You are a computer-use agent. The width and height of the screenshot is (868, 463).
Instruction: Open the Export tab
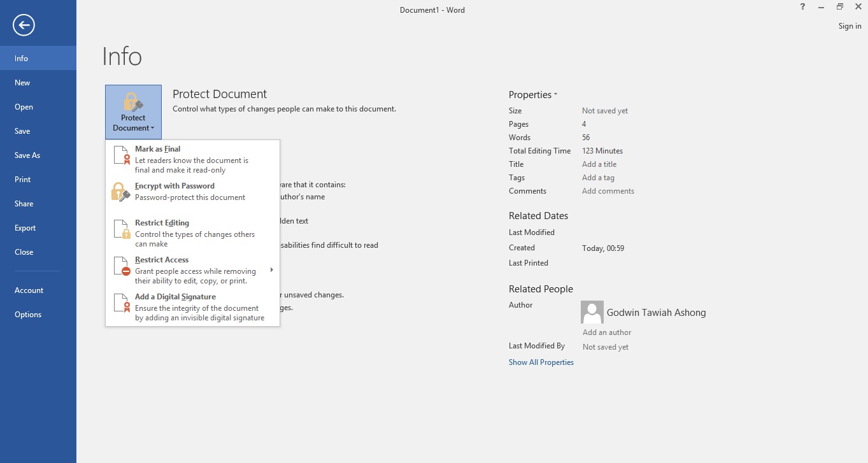[x=38, y=227]
